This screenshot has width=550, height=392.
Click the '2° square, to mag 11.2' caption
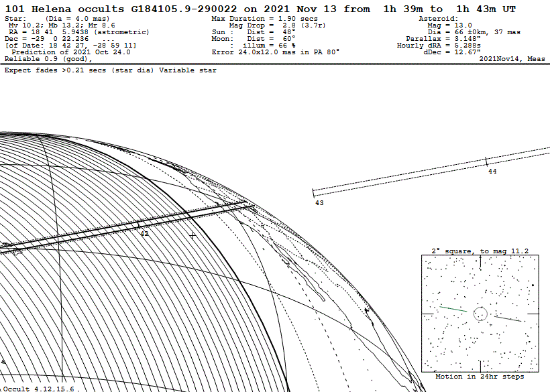480,251
